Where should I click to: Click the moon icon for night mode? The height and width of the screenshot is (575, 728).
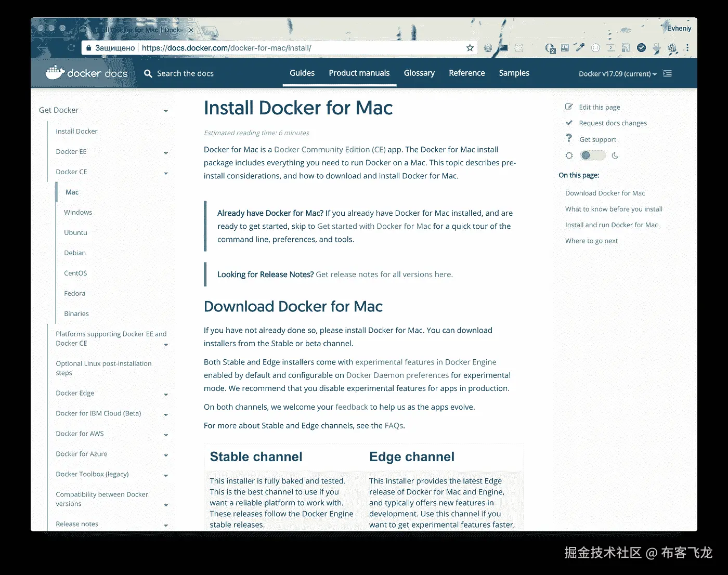[x=615, y=155]
